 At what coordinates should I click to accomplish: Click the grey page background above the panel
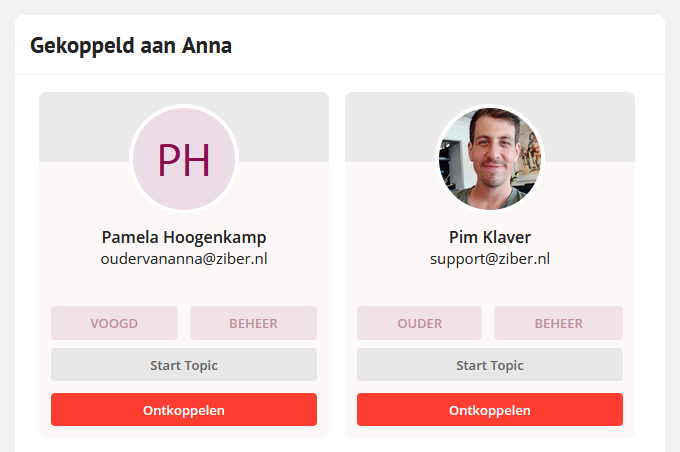[x=340, y=7]
